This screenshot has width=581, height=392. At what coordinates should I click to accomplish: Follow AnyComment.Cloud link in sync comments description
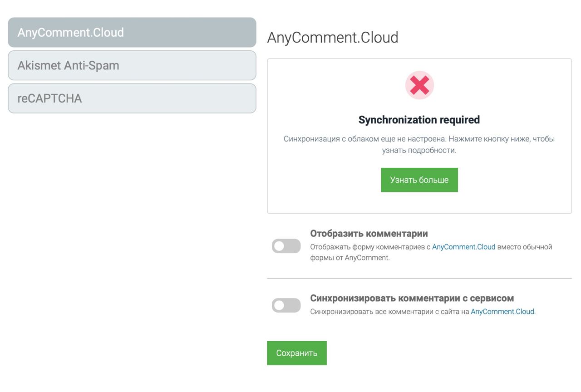[x=502, y=312]
